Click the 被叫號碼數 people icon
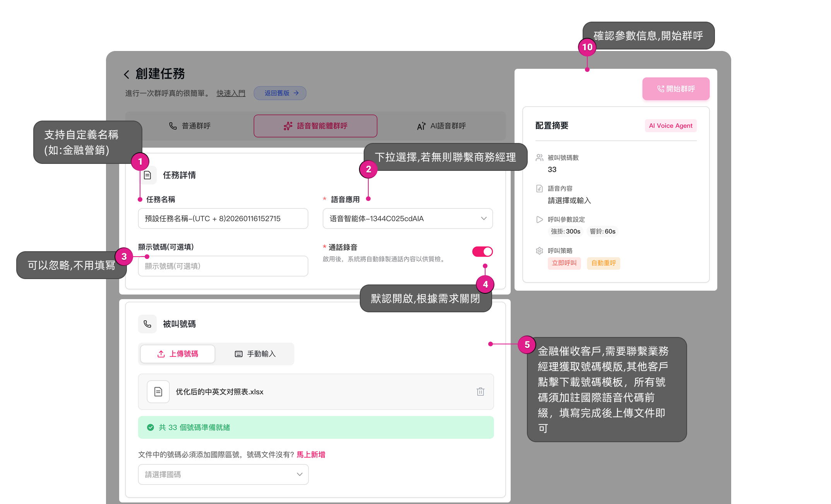The height and width of the screenshot is (504, 831). click(x=539, y=158)
